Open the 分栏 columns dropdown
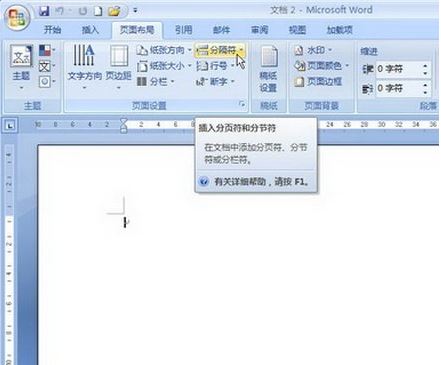Screen dimensions: 441x365 [x=155, y=81]
